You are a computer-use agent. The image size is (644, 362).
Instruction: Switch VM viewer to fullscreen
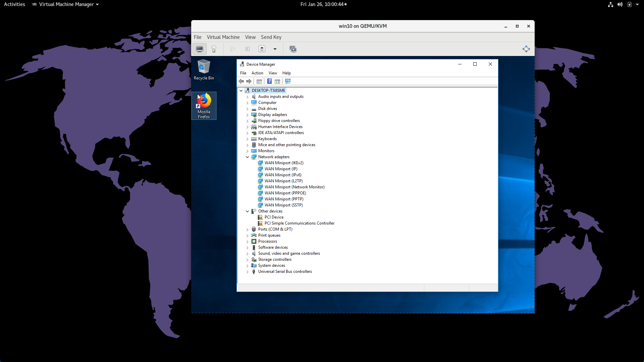point(526,49)
